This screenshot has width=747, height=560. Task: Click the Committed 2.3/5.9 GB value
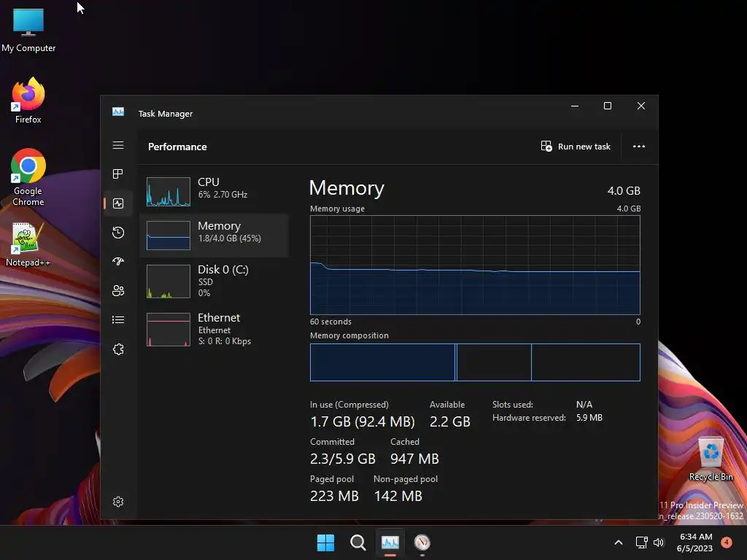(x=343, y=459)
